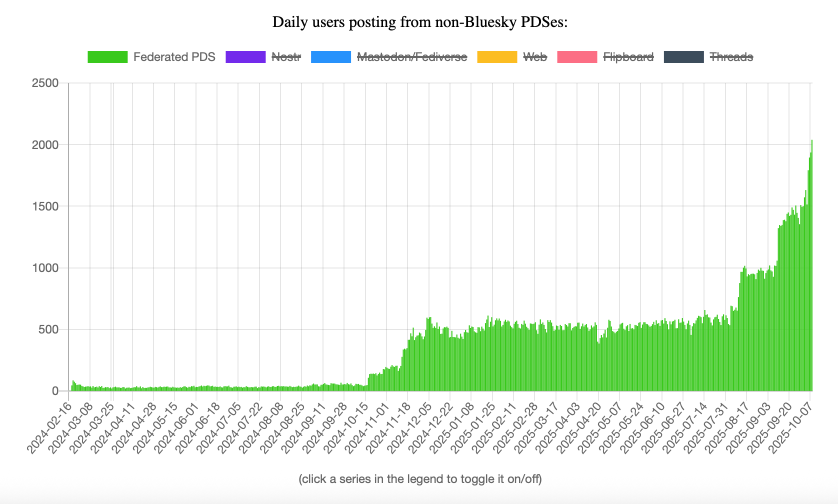Show the Nostr series via its text label
Viewport: 838px width, 504px height.
click(286, 57)
